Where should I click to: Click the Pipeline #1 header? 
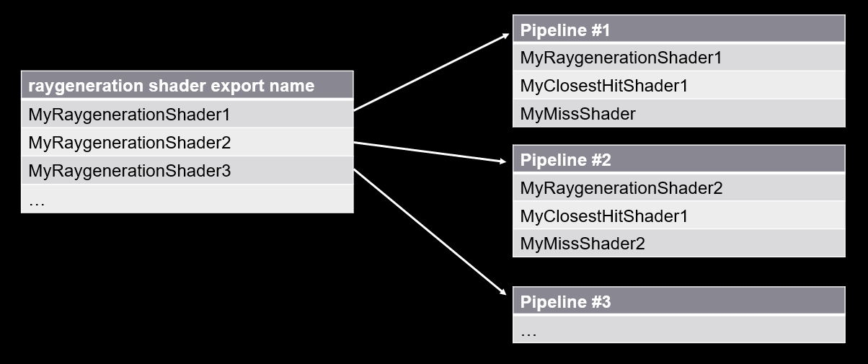point(678,30)
